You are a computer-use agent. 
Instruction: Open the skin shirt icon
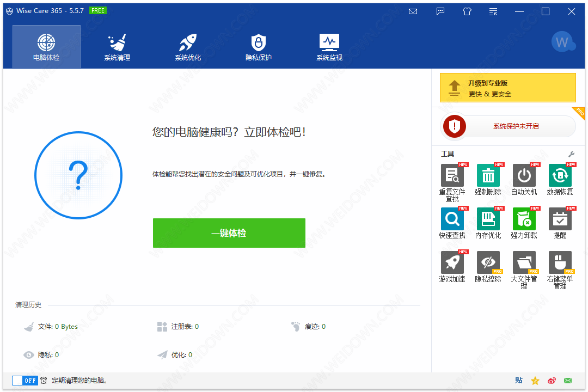click(x=467, y=11)
